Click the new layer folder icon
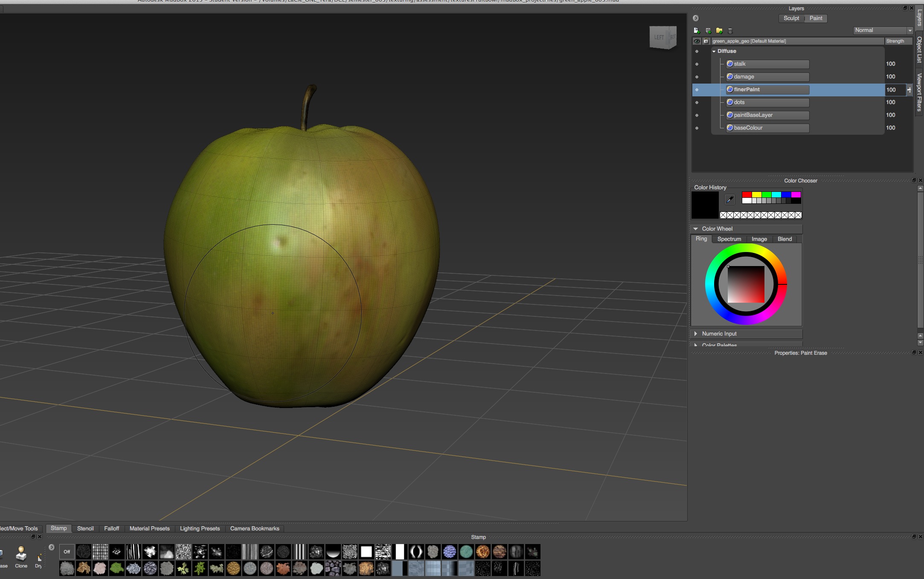The image size is (924, 579). [x=719, y=31]
